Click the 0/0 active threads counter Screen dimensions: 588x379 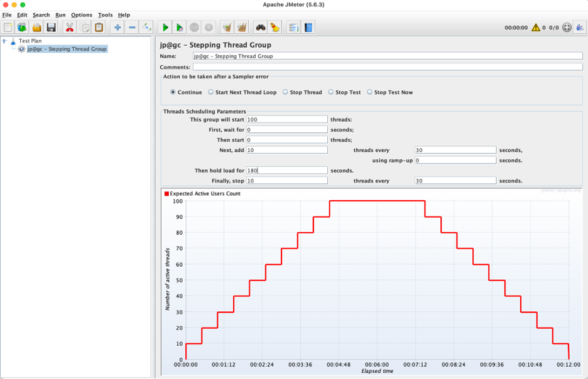(x=554, y=28)
